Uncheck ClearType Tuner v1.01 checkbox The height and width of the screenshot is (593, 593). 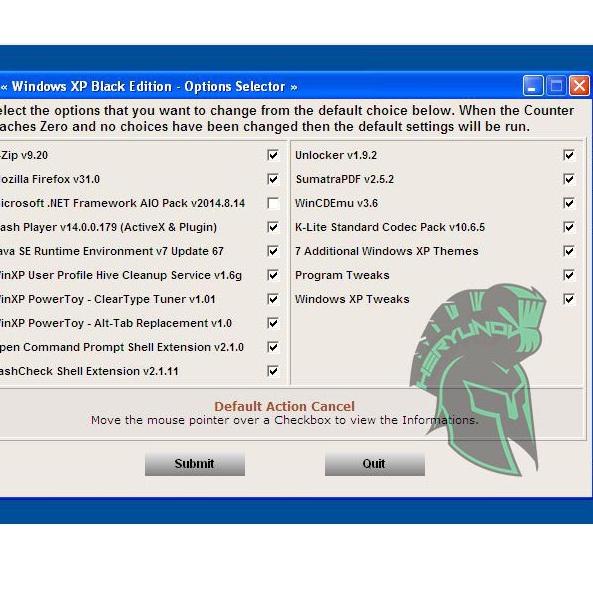(273, 299)
